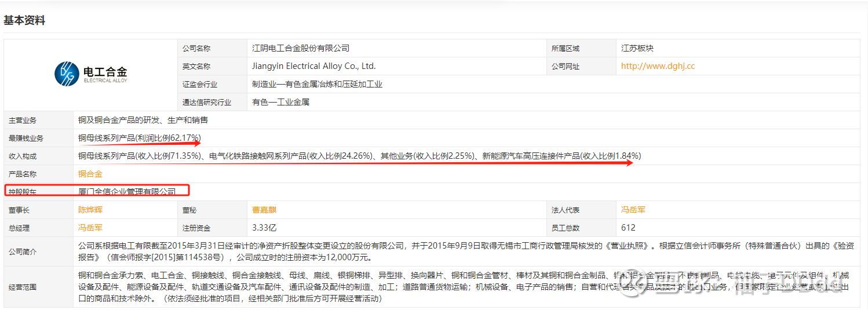
Task: Click the 证监会行业 label cell
Action: (x=212, y=85)
